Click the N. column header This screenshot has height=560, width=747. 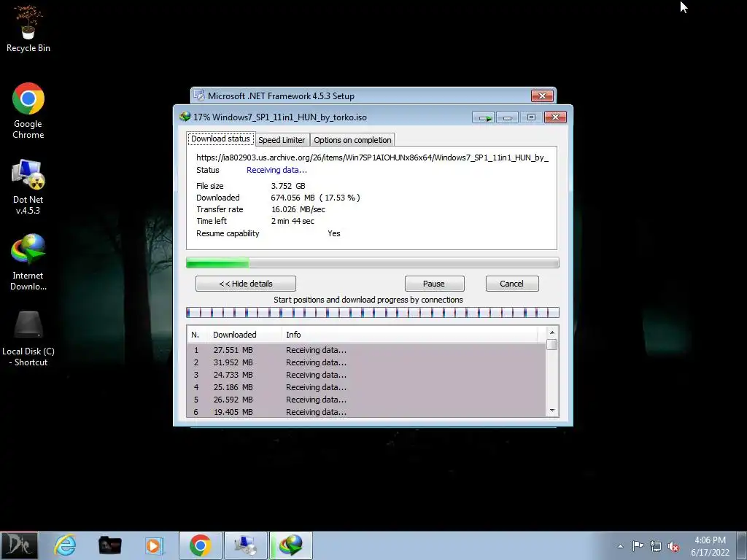click(198, 335)
